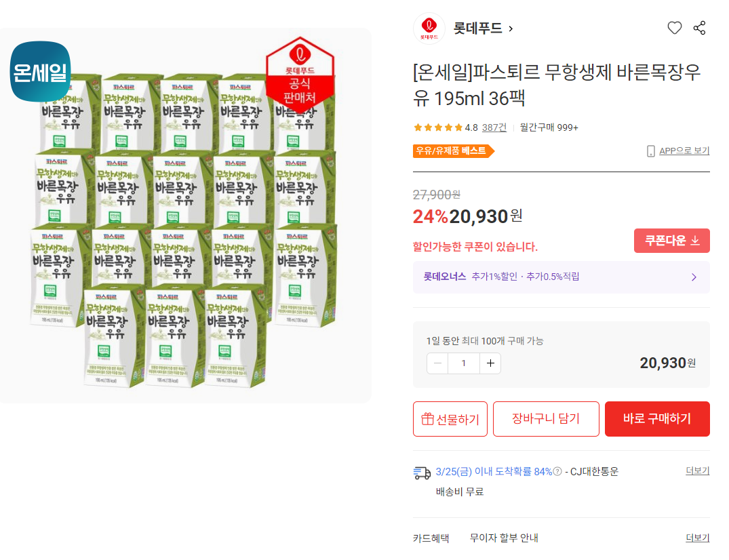Open the 387건 reviews link
The height and width of the screenshot is (560, 729).
(x=494, y=127)
